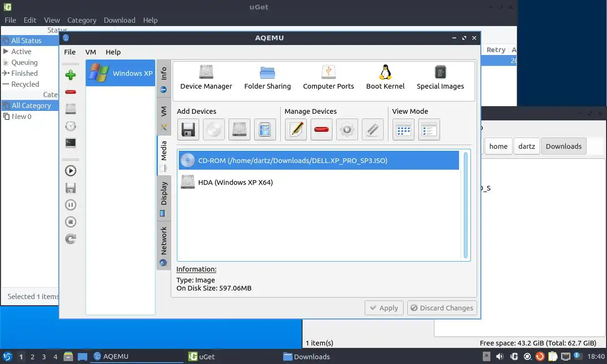
Task: Select Active status in uGet
Action: click(x=30, y=52)
